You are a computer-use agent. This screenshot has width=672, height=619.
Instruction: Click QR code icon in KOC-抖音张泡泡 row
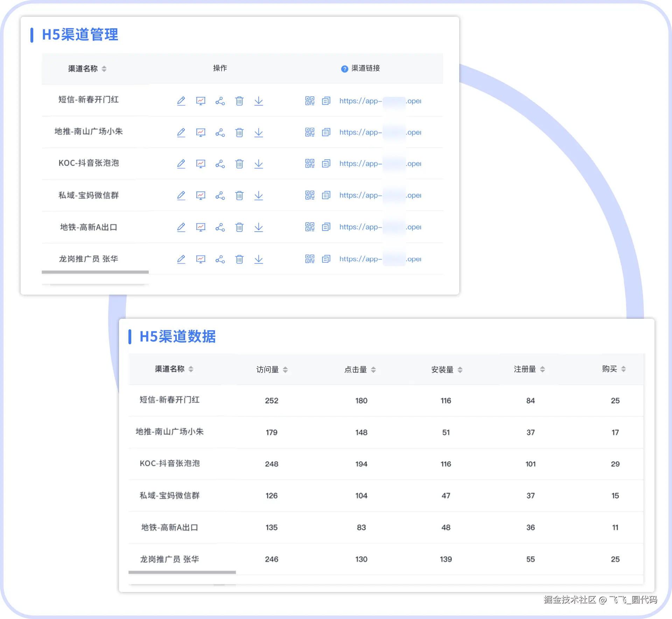click(310, 164)
